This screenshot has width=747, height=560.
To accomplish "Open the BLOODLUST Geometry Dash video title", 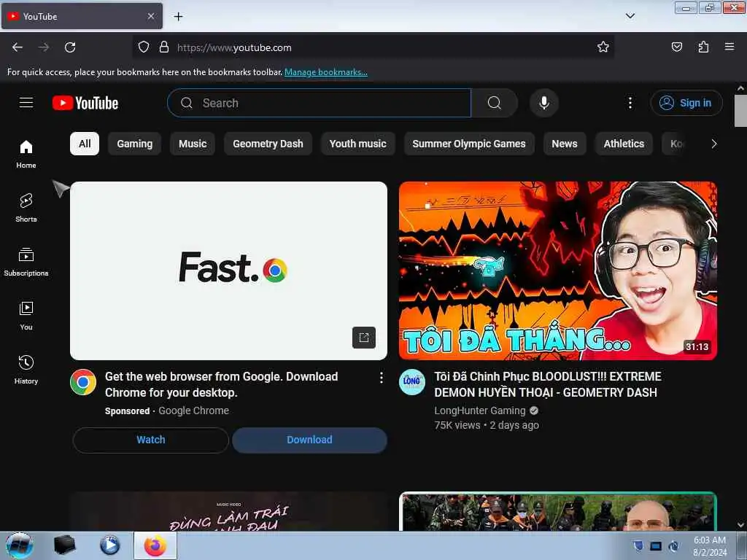I will click(548, 385).
